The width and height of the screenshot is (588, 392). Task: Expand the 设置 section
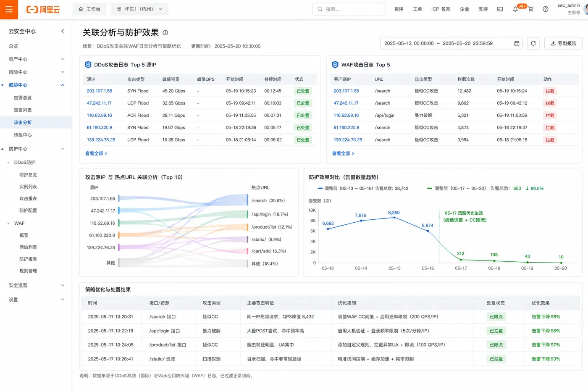click(36, 300)
